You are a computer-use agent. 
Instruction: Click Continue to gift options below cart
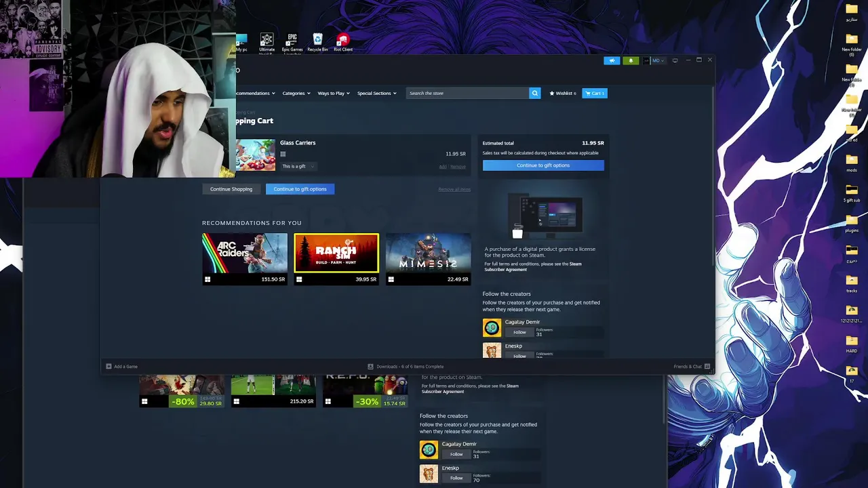point(300,189)
